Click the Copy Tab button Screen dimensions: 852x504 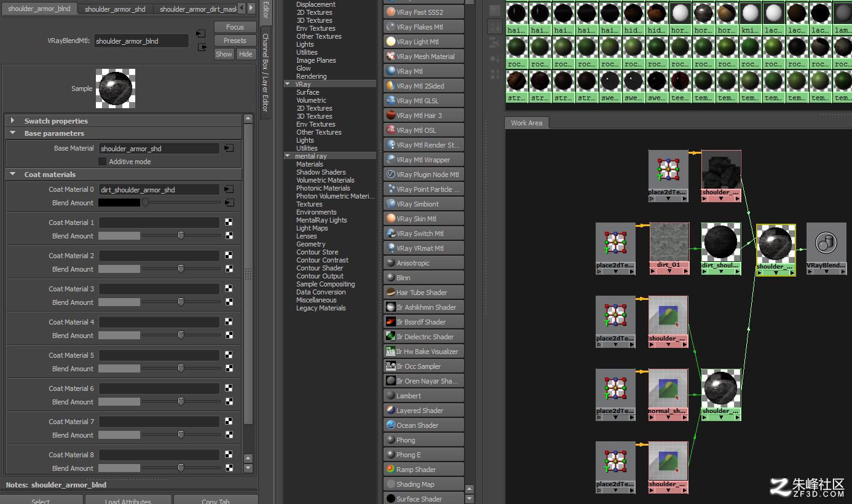point(216,500)
